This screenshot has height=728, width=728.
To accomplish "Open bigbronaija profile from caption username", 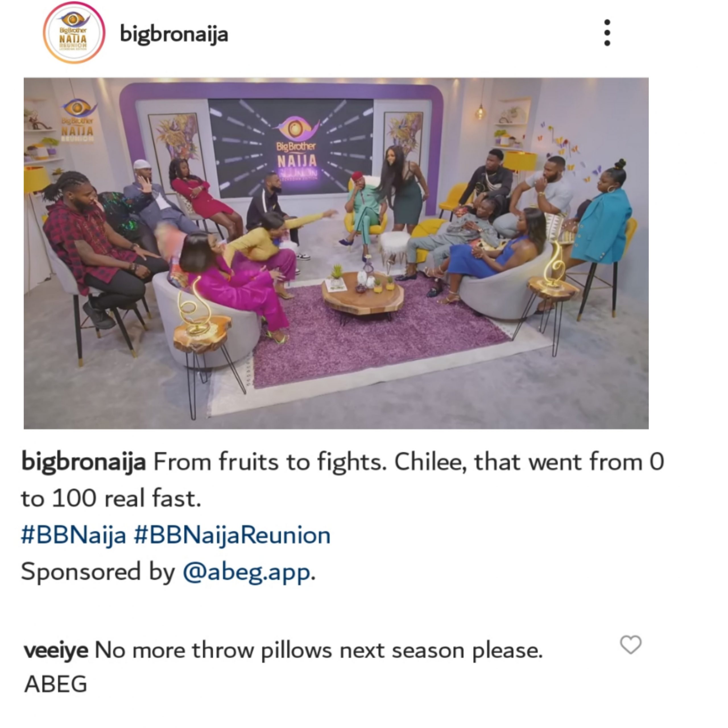I will [83, 462].
